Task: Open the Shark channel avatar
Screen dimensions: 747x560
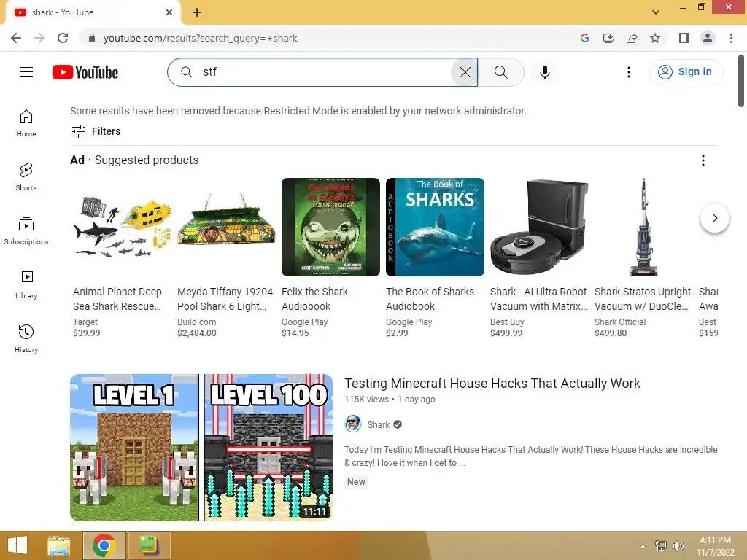Action: [x=353, y=424]
